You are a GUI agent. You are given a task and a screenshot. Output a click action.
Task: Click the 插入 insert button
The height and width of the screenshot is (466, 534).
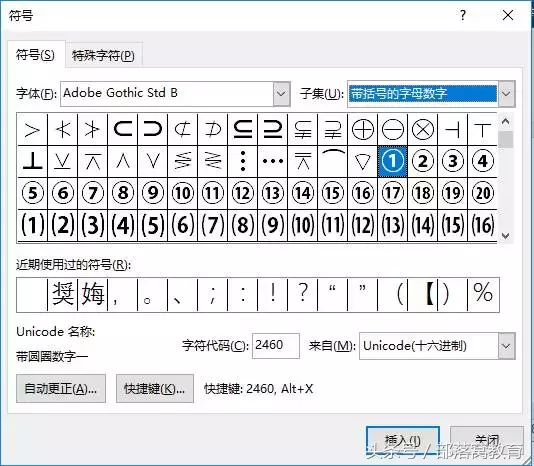click(403, 440)
